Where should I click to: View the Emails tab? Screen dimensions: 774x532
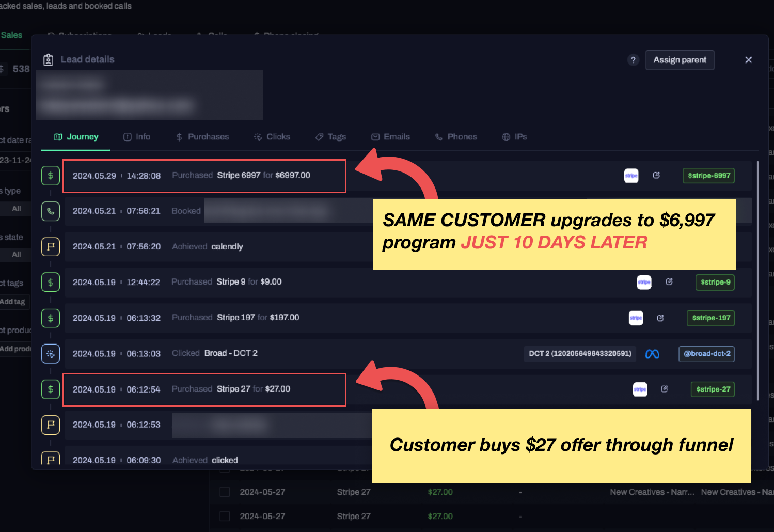tap(391, 137)
